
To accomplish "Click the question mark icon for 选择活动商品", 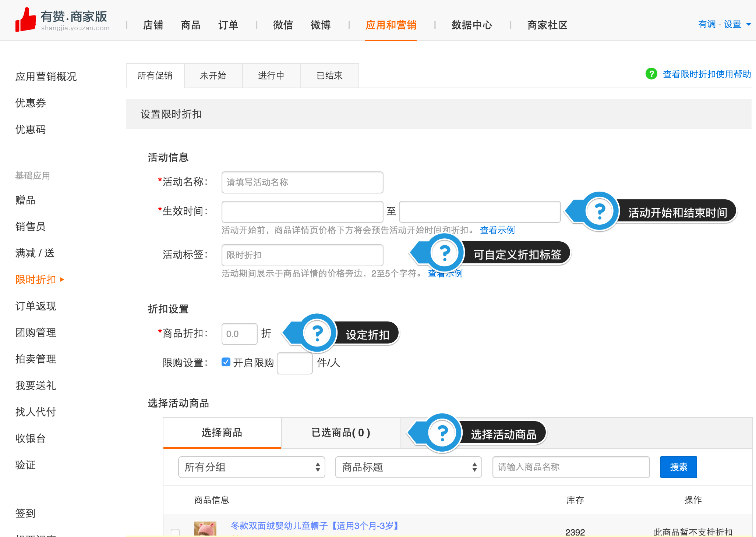I will coord(443,433).
